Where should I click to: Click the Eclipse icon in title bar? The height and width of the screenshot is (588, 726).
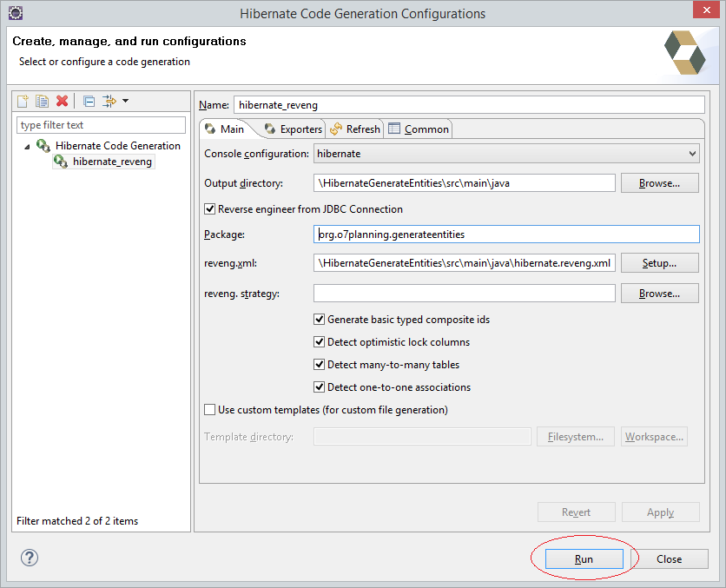(x=16, y=13)
